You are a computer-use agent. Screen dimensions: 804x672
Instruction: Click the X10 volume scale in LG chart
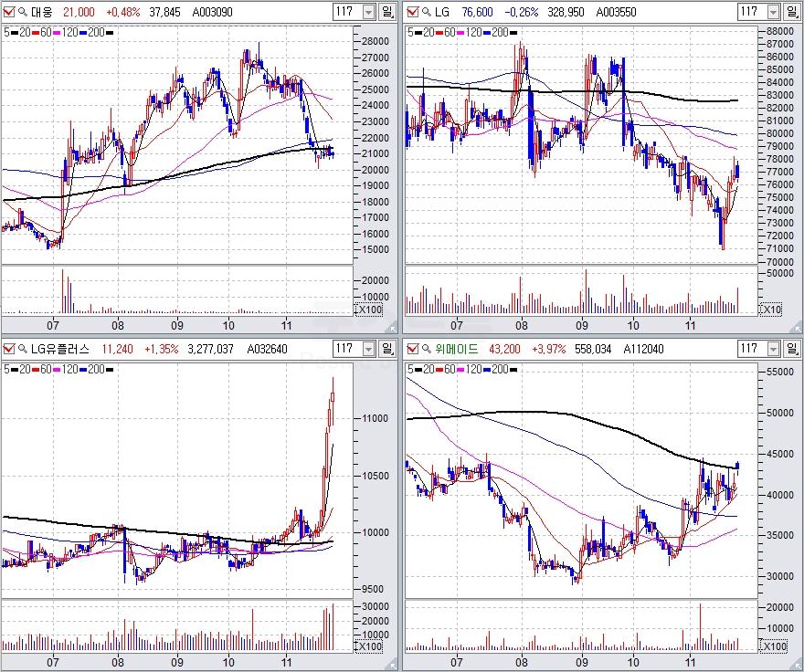coord(770,310)
